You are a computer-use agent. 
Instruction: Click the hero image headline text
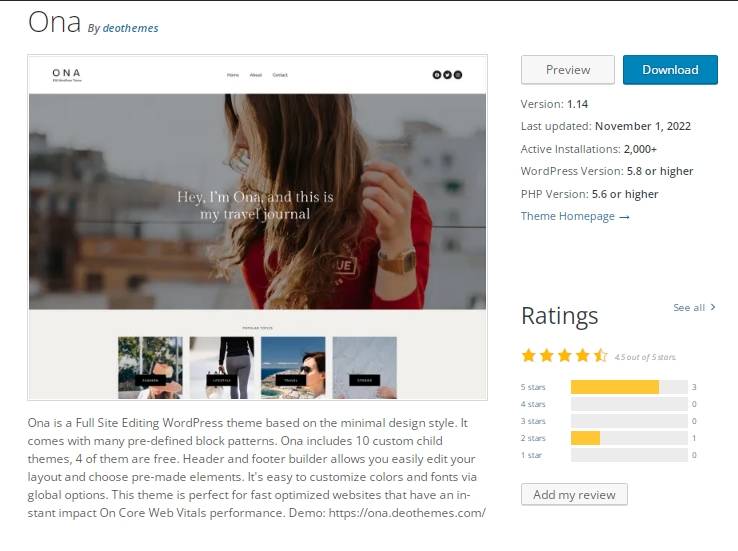[255, 205]
